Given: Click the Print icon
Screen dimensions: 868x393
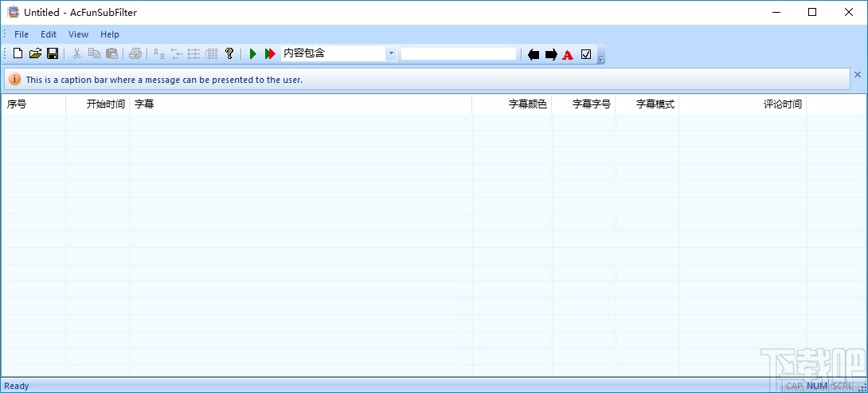Looking at the screenshot, I should pos(135,53).
